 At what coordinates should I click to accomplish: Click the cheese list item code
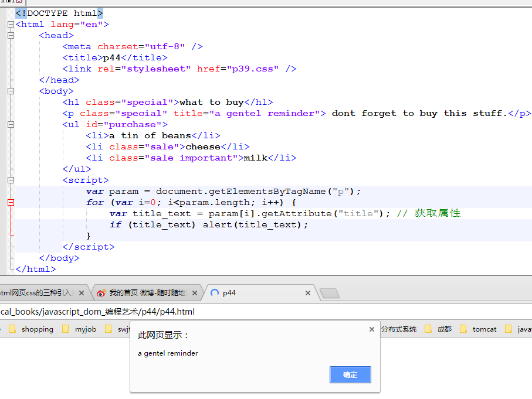click(168, 147)
